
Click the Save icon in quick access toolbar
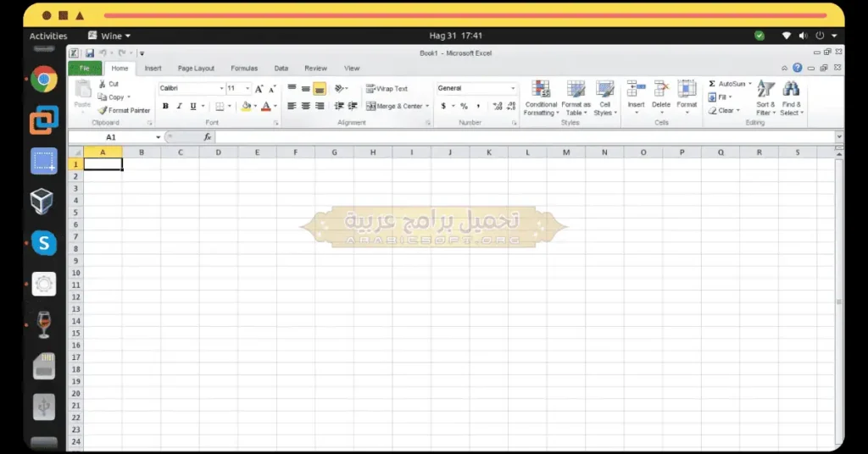point(90,53)
